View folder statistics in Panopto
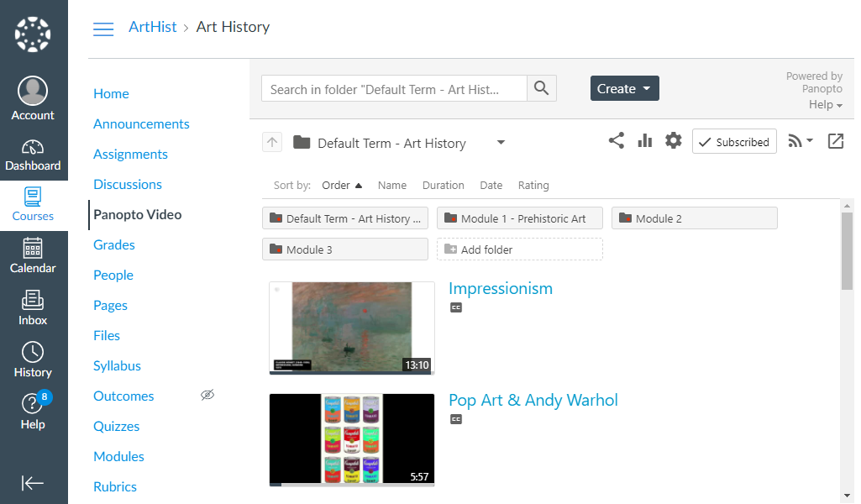Screen dimensions: 861x504 click(644, 141)
